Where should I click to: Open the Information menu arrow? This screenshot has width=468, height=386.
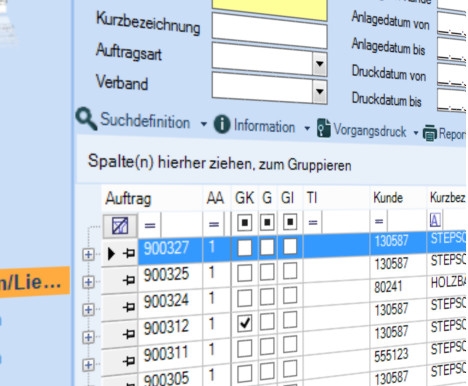click(307, 128)
